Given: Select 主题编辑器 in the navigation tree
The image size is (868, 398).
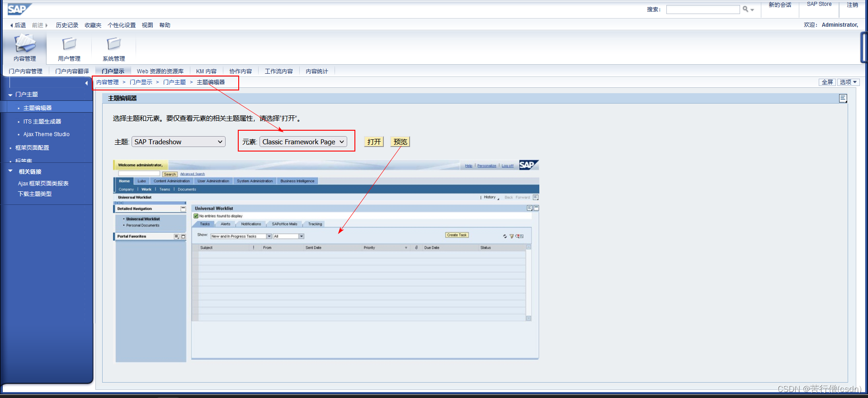Looking at the screenshot, I should point(38,108).
